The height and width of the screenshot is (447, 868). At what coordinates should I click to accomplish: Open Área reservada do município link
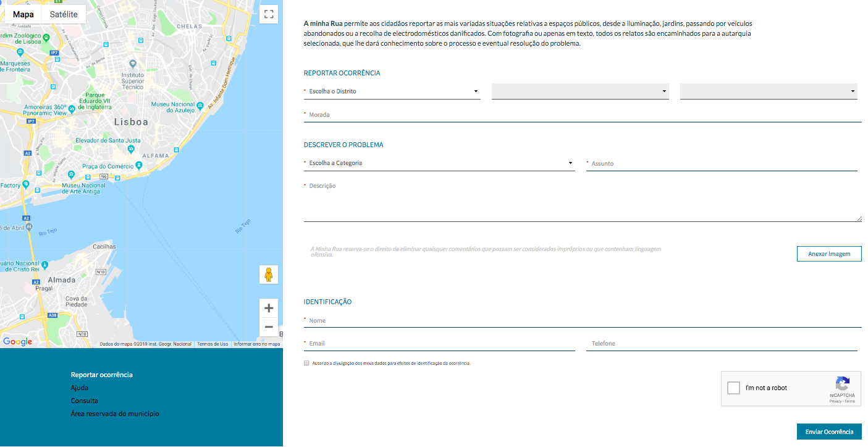coord(115,414)
